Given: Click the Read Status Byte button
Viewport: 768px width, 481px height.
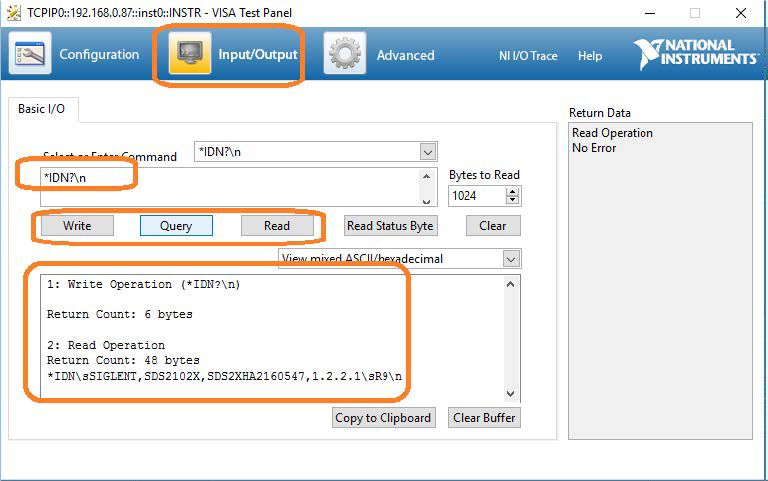Looking at the screenshot, I should click(x=390, y=226).
